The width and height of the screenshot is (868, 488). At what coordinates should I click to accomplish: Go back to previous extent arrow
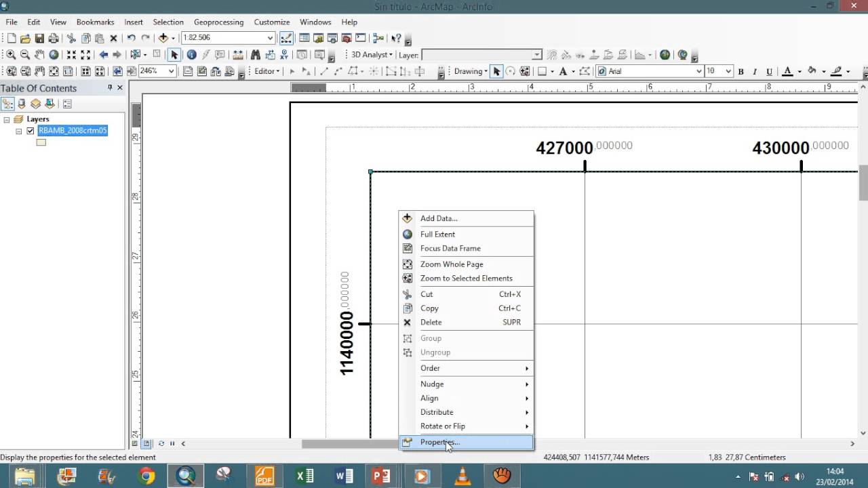click(x=103, y=55)
